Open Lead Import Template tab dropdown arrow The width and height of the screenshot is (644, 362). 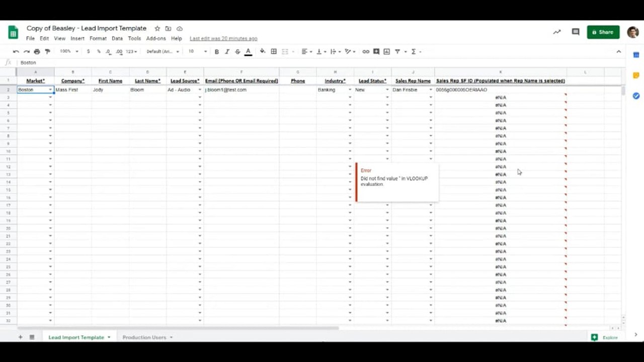(x=109, y=337)
